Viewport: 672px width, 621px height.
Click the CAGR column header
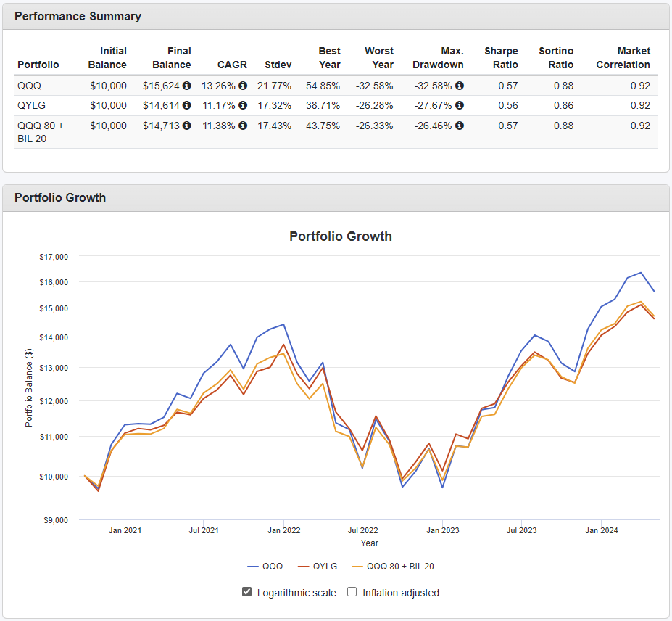tap(232, 65)
